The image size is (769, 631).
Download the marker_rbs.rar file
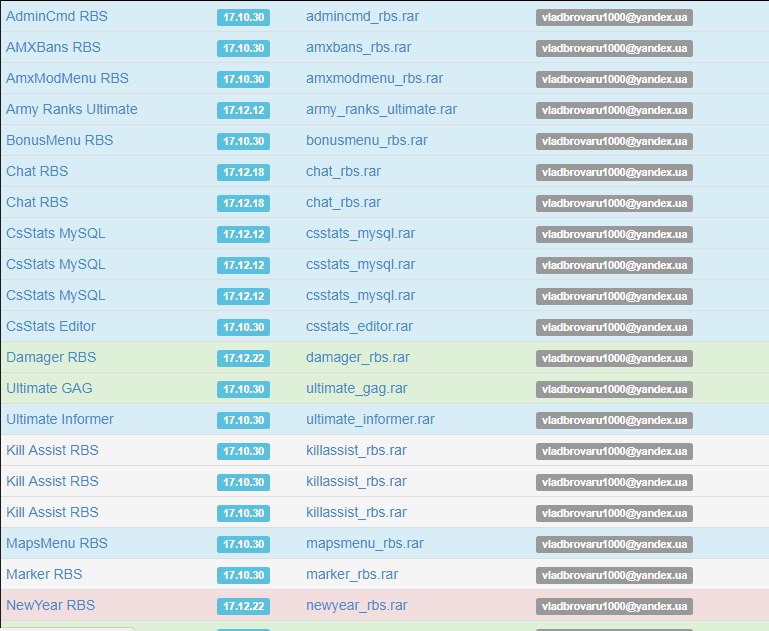coord(352,574)
